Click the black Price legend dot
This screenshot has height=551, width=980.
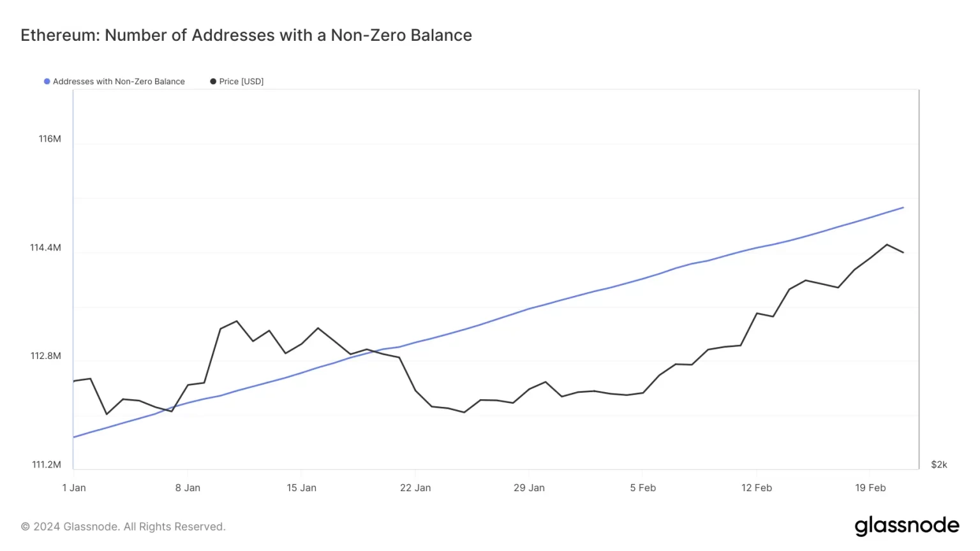pos(213,82)
